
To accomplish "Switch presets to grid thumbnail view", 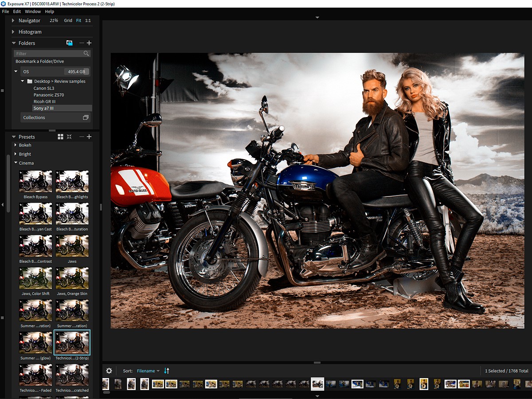I will 61,137.
